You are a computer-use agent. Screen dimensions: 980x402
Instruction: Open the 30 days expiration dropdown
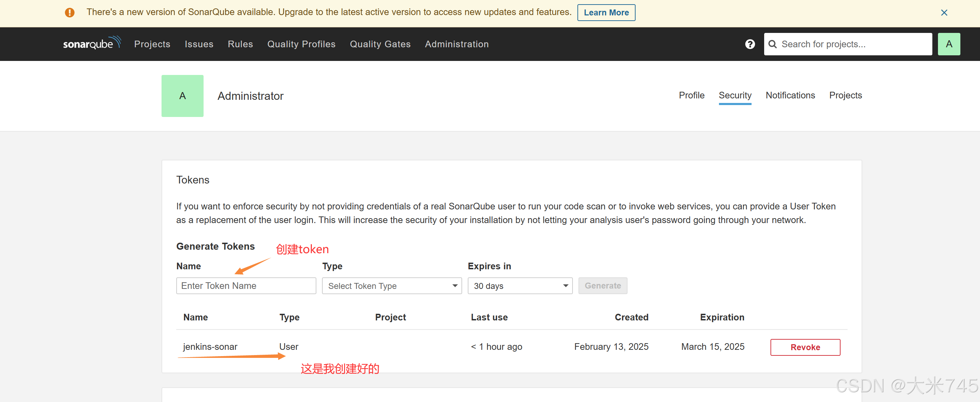pos(520,286)
